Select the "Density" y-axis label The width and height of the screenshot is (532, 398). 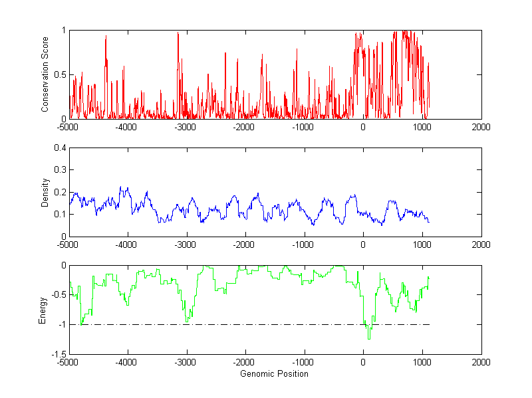pyautogui.click(x=45, y=192)
